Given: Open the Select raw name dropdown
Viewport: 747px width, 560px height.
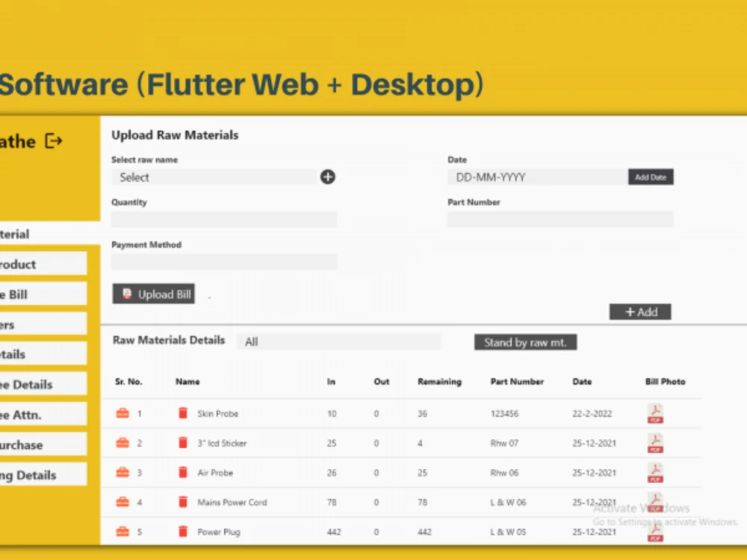Looking at the screenshot, I should 214,177.
